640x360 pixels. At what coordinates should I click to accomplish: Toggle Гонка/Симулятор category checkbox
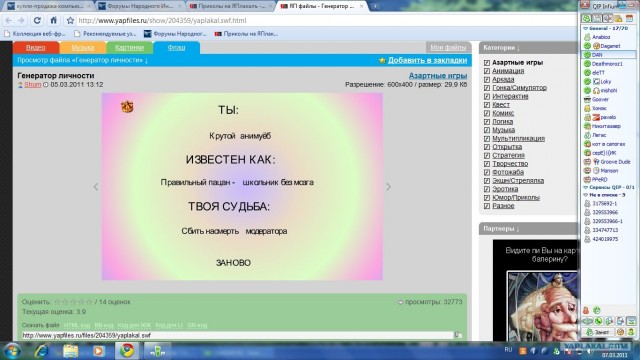pos(487,88)
